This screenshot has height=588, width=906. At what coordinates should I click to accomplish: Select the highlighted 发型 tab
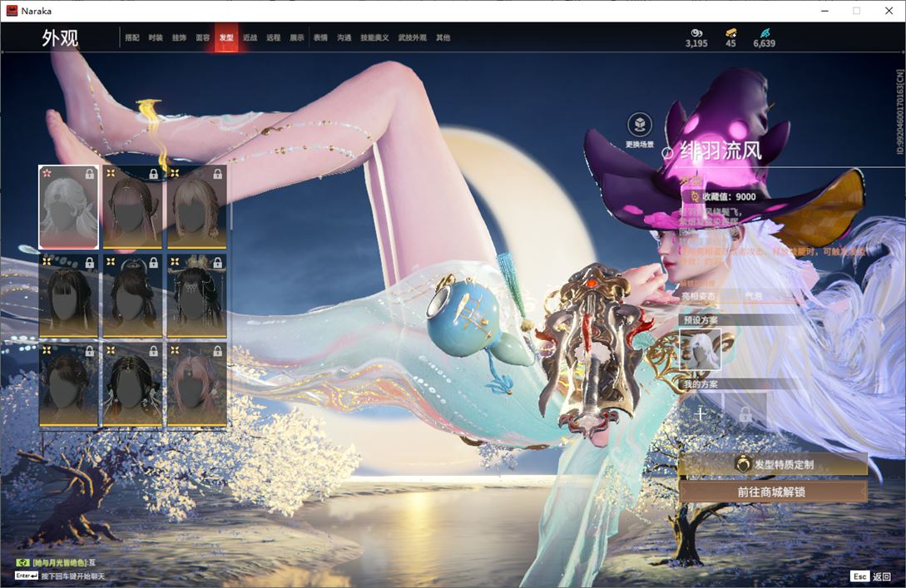226,37
